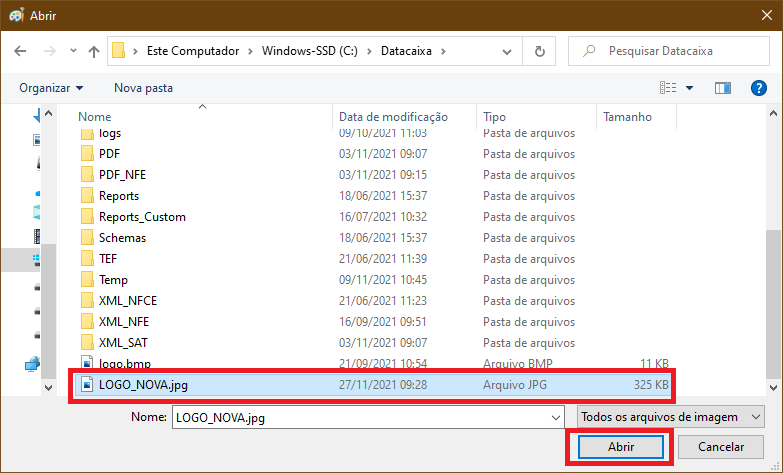The image size is (783, 473).
Task: Open help with the question mark icon
Action: click(758, 88)
